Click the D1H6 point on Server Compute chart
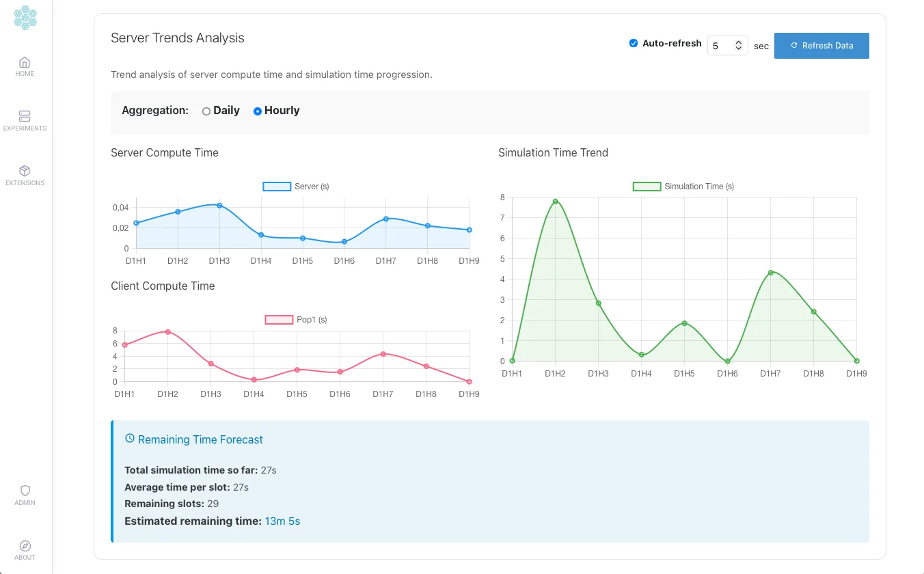 344,242
